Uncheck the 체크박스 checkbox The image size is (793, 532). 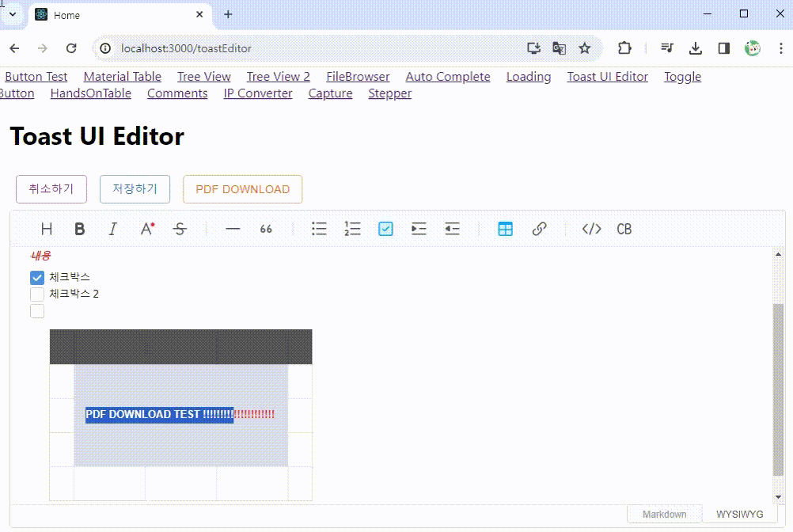click(37, 278)
